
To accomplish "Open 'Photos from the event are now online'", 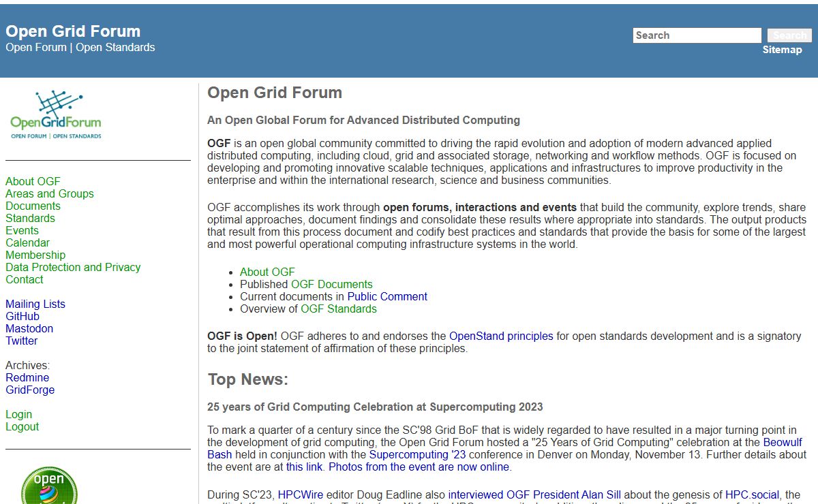I will tap(419, 467).
